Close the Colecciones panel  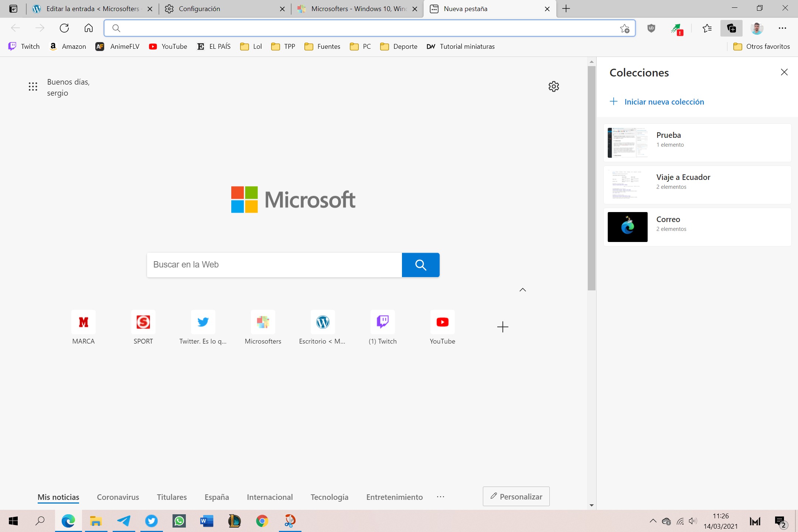point(784,72)
